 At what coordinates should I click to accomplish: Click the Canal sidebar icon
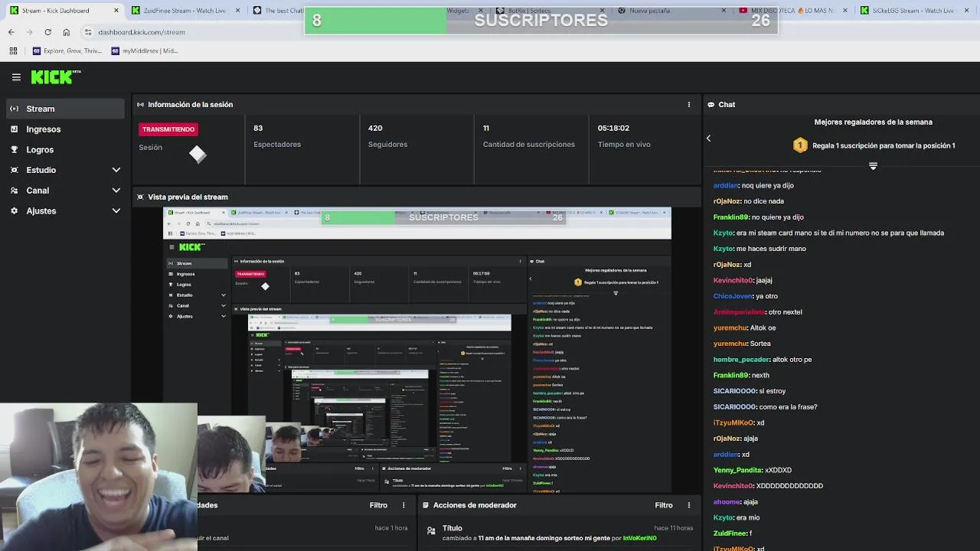point(14,190)
